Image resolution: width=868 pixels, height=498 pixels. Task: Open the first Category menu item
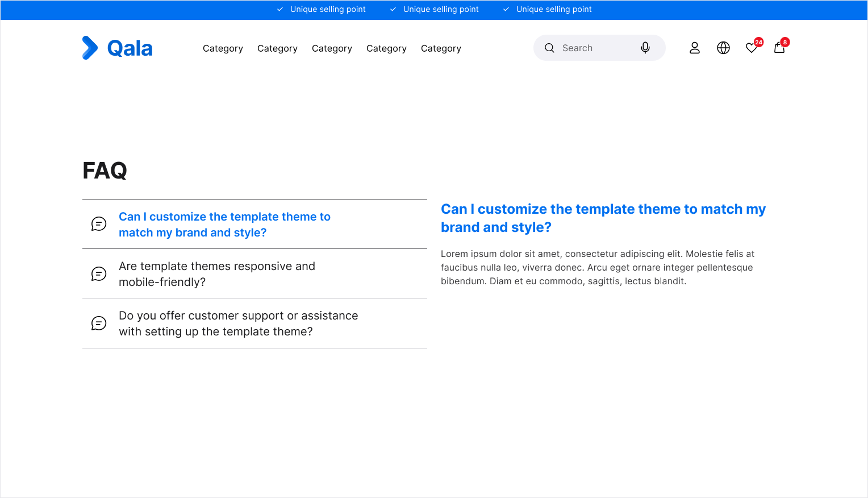point(223,48)
